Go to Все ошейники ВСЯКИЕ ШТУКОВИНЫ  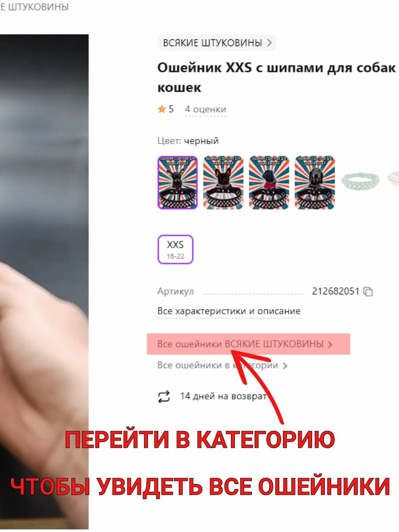pyautogui.click(x=240, y=344)
